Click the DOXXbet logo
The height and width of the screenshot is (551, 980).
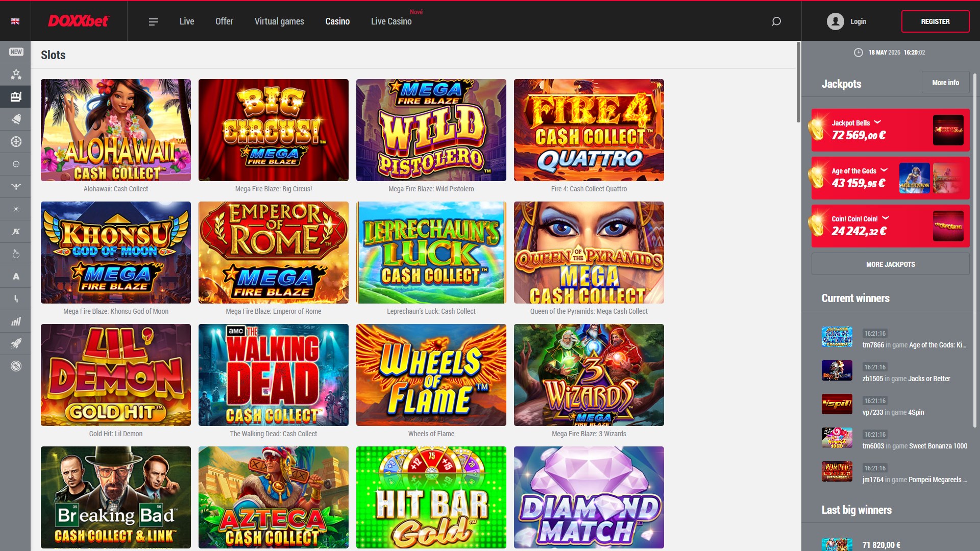point(79,21)
